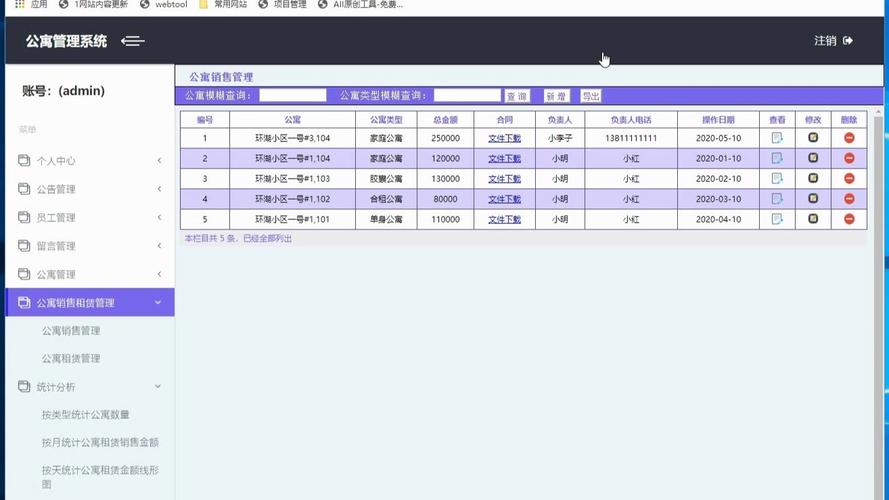Click 总金额 column header

(445, 120)
